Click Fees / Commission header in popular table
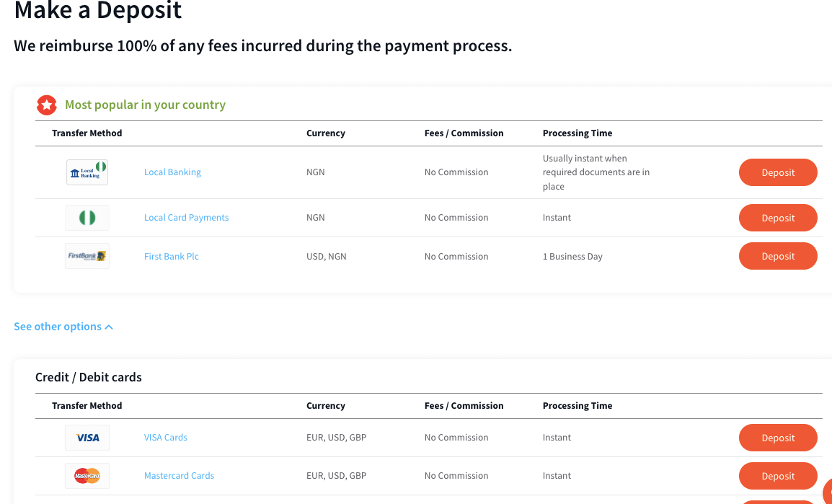 pyautogui.click(x=464, y=133)
